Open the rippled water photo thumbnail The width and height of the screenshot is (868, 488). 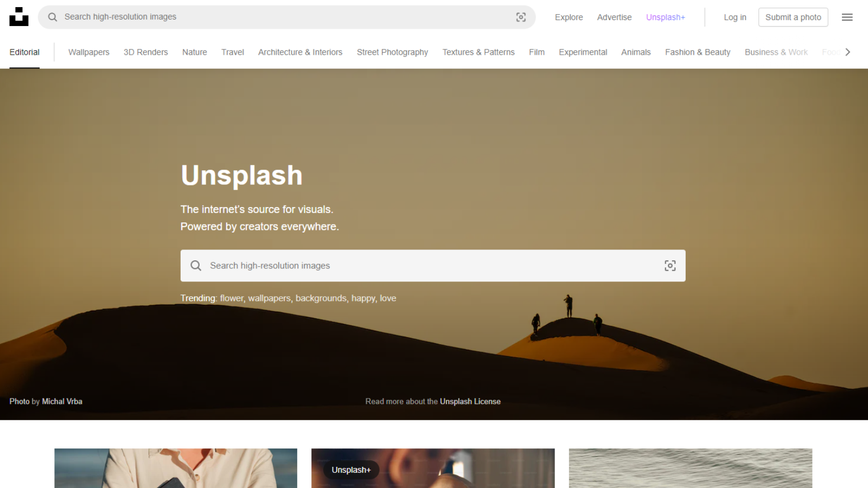click(691, 468)
